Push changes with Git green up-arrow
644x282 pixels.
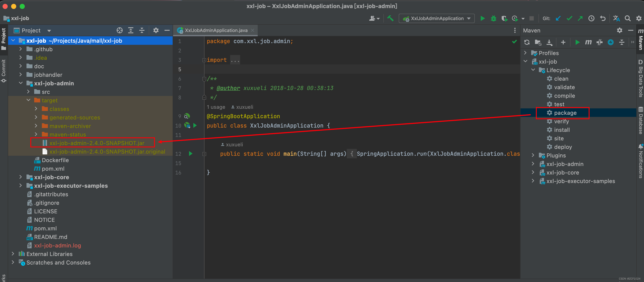click(580, 18)
